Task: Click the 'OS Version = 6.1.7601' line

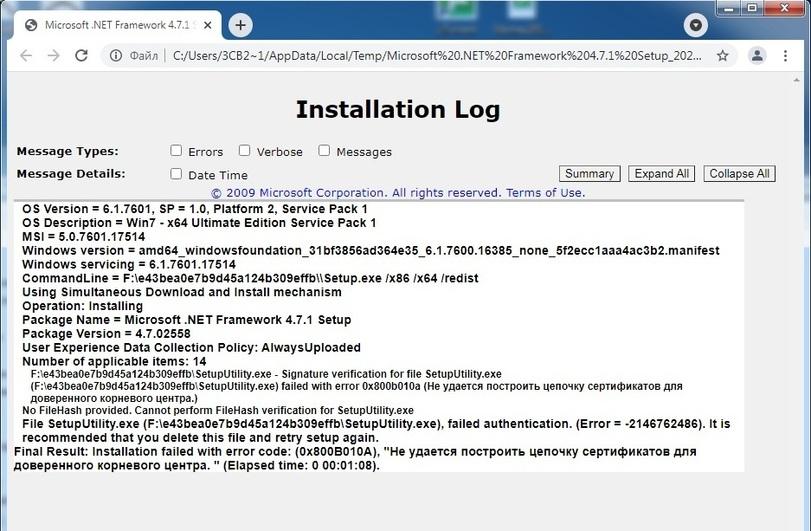Action: 194,209
